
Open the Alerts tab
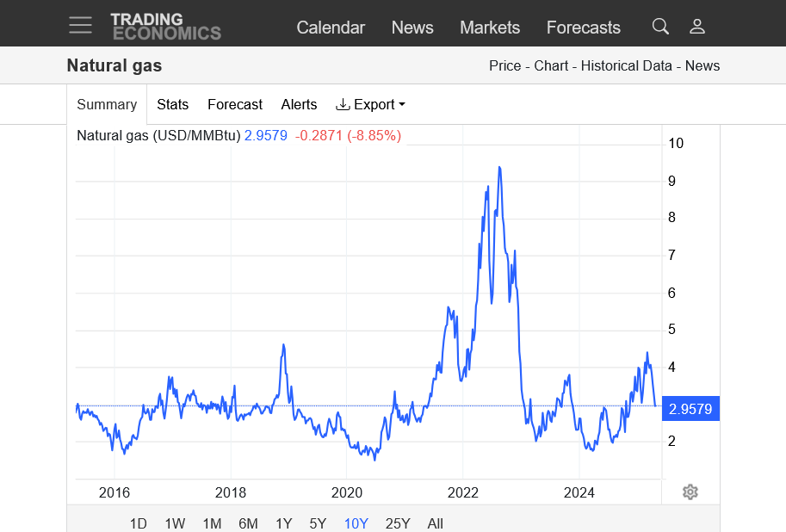299,104
